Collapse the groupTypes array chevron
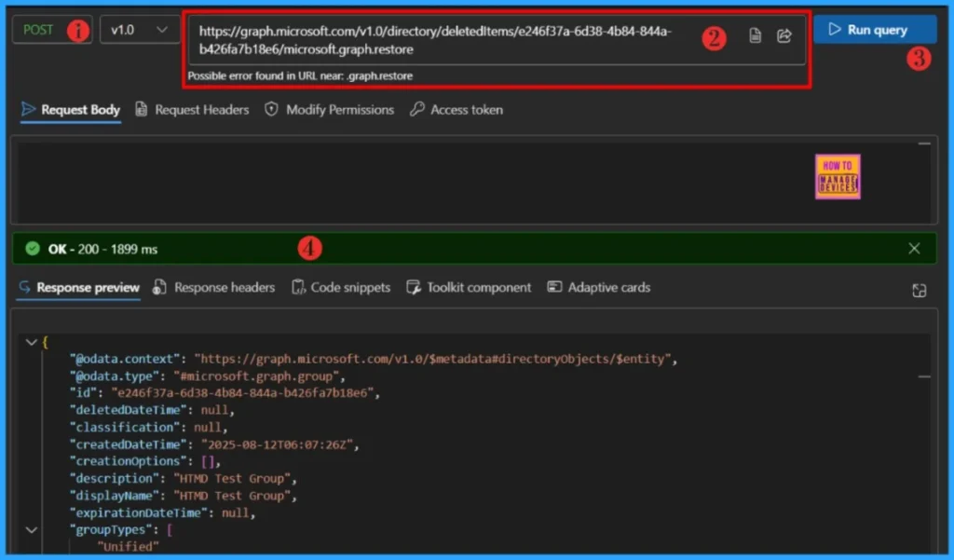954x560 pixels. [31, 530]
